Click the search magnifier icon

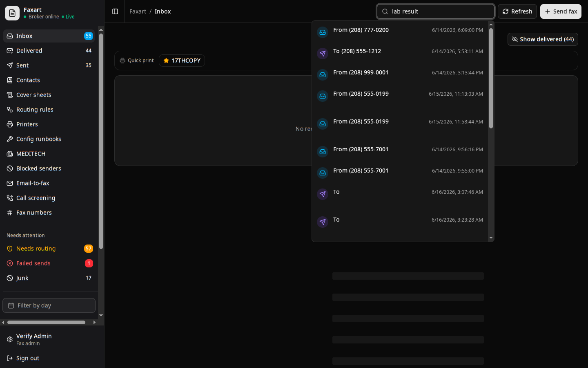[385, 11]
